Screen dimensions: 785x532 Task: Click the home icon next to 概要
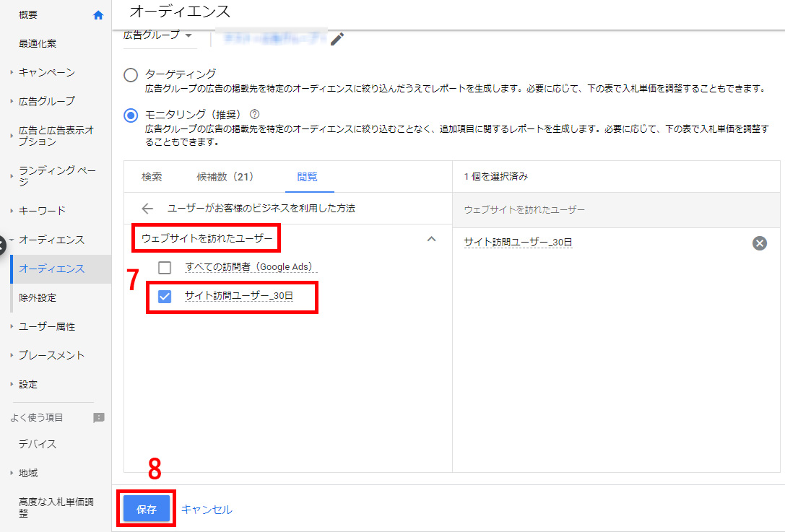[x=98, y=15]
